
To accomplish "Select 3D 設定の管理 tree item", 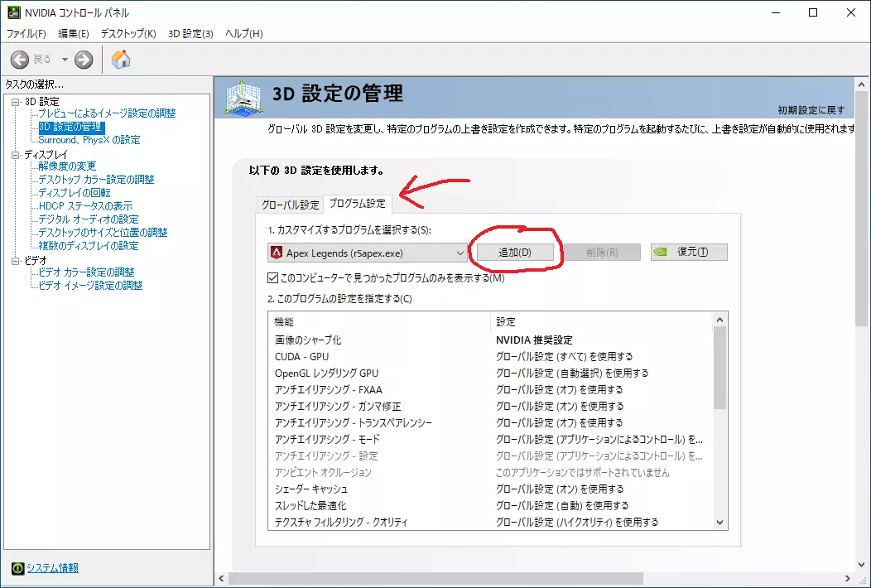I will click(70, 127).
